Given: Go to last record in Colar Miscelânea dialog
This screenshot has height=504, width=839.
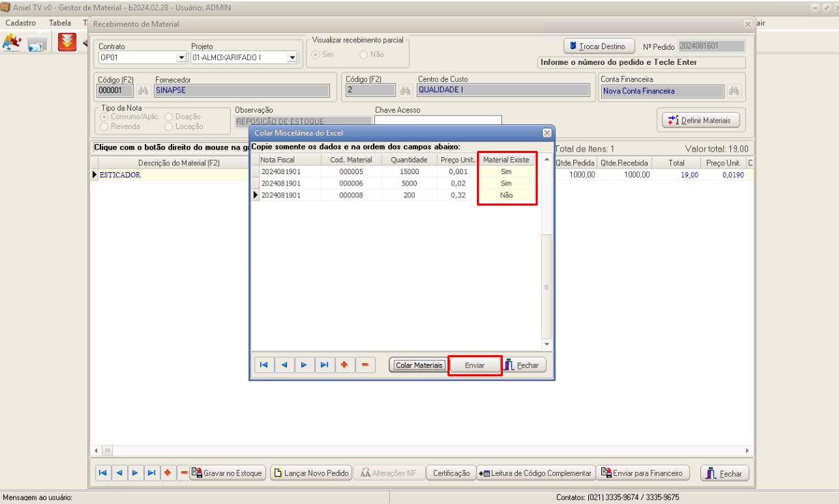Looking at the screenshot, I should [325, 365].
